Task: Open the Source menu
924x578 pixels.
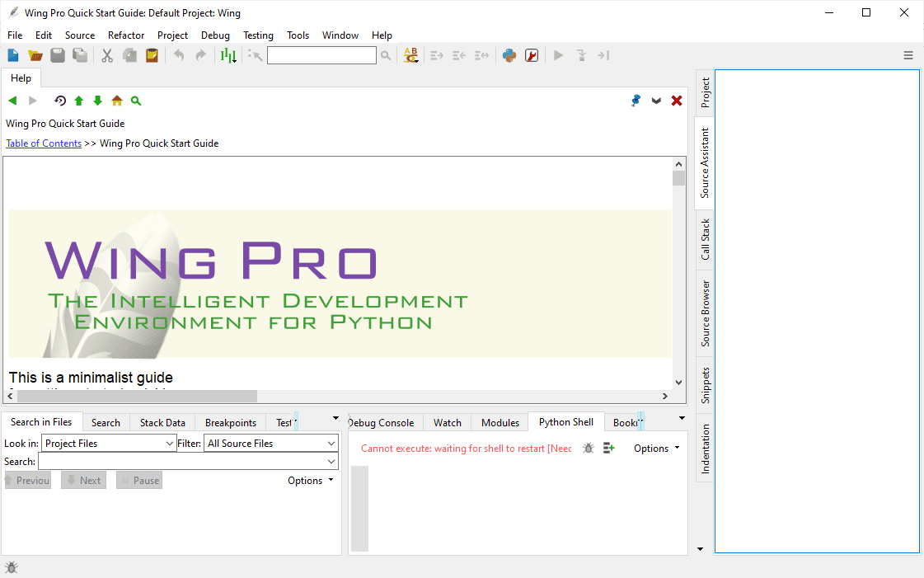Action: (80, 35)
